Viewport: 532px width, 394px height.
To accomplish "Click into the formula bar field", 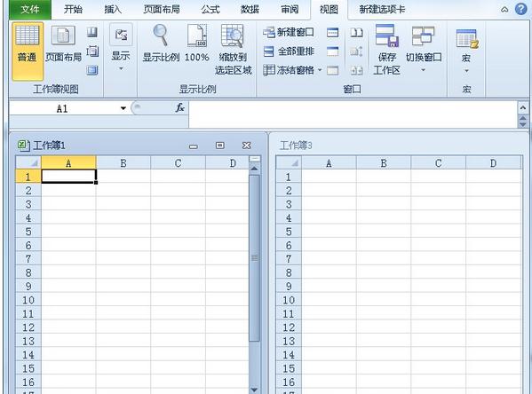I will pos(353,114).
